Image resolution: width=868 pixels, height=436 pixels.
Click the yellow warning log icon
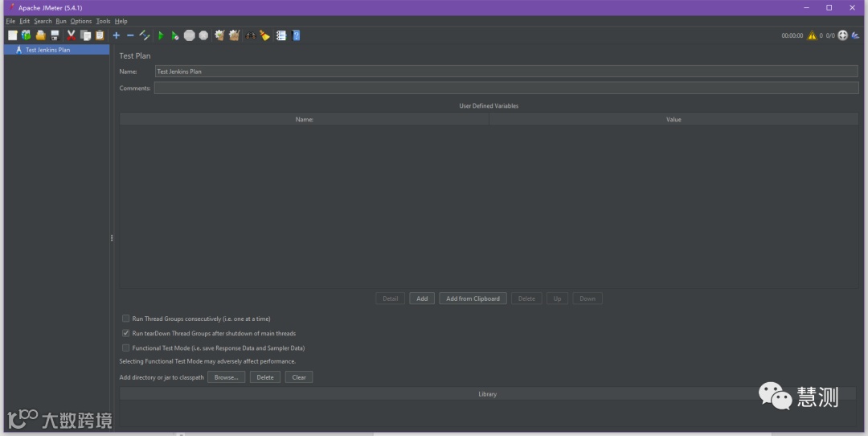(x=812, y=35)
